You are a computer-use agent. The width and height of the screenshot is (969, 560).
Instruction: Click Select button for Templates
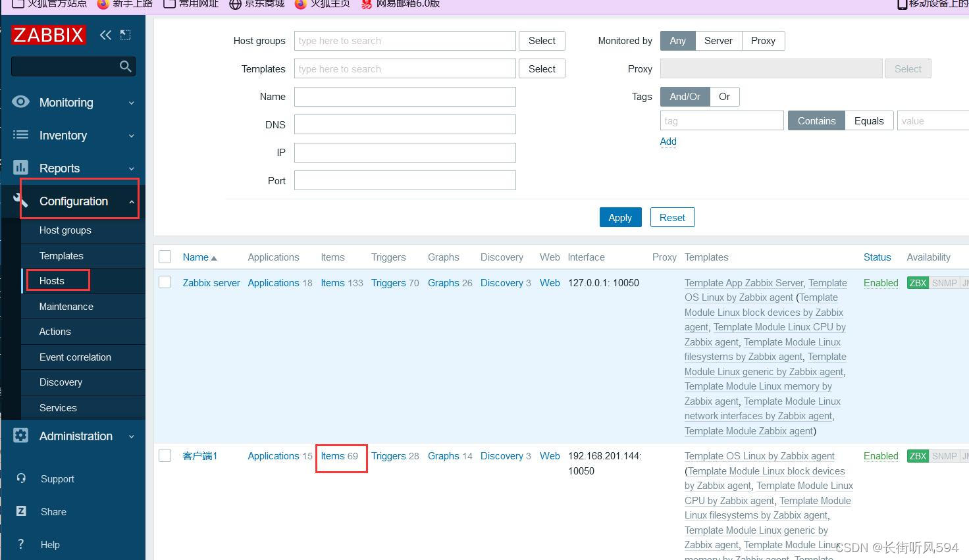click(x=542, y=69)
